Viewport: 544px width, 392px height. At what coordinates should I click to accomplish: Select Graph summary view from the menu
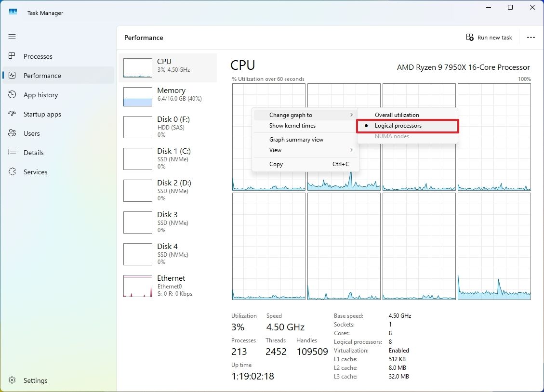(296, 139)
